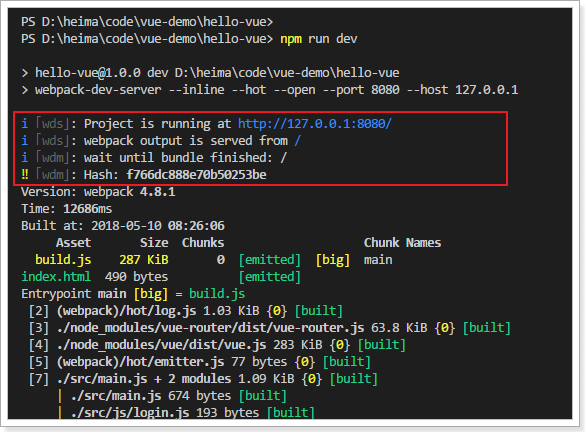Click the index.html asset name
Image resolution: width=585 pixels, height=432 pixels.
pyautogui.click(x=56, y=276)
